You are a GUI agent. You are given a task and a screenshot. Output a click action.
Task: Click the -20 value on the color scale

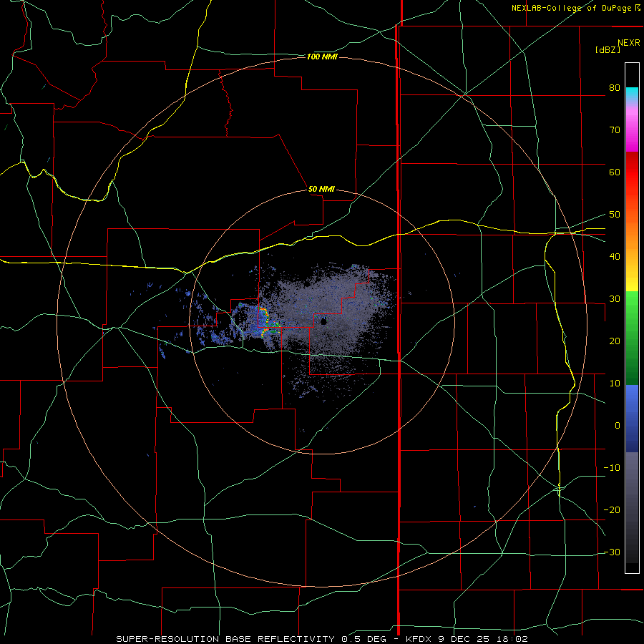click(612, 510)
